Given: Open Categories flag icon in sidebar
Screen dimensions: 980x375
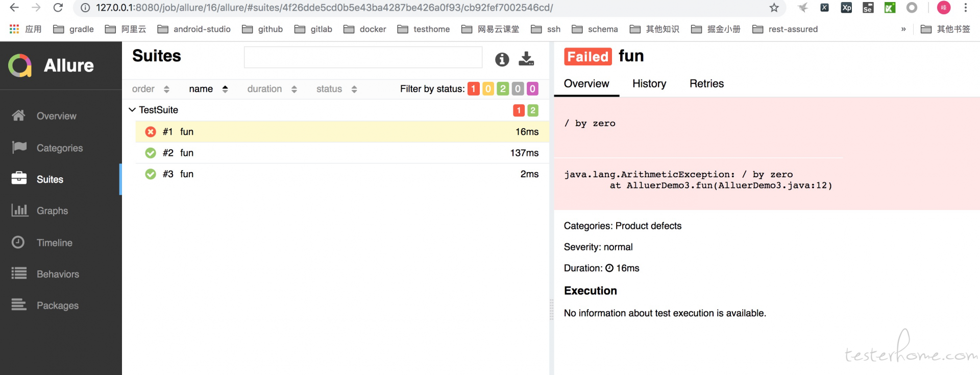Looking at the screenshot, I should click(19, 147).
